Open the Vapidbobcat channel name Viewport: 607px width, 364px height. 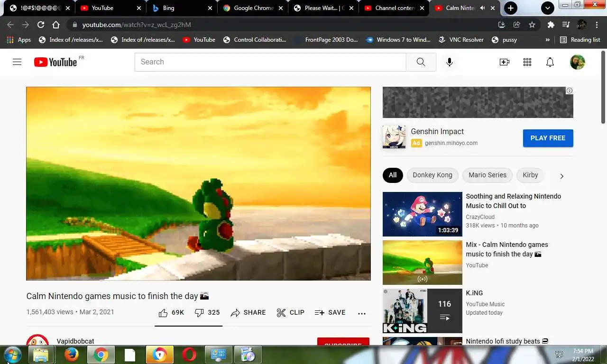tap(75, 341)
